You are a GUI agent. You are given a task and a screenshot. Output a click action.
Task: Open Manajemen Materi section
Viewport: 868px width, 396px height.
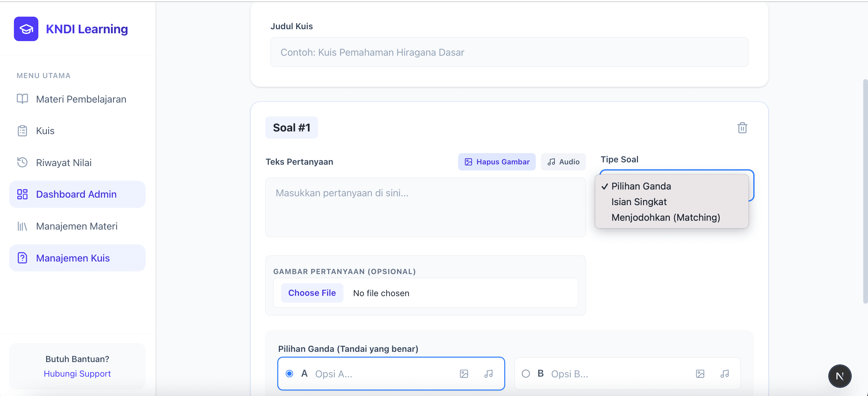coord(77,226)
